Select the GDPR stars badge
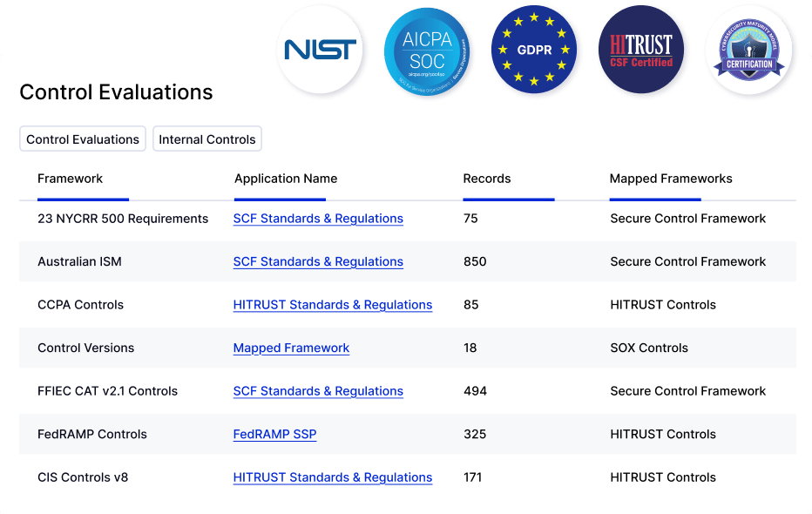This screenshot has height=514, width=812. [x=533, y=51]
